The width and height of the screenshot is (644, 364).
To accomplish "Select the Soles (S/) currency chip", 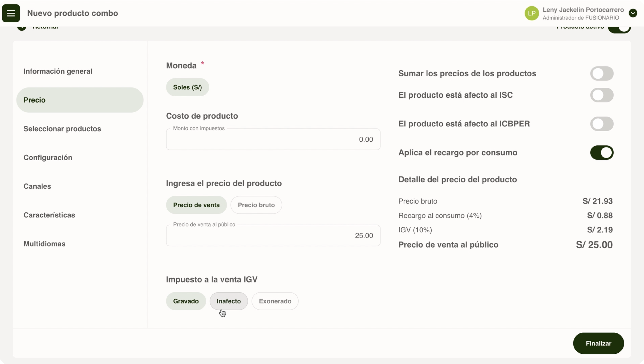I will click(x=187, y=87).
